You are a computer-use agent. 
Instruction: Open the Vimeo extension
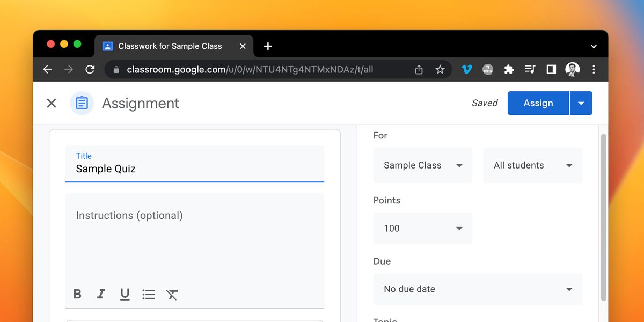467,69
